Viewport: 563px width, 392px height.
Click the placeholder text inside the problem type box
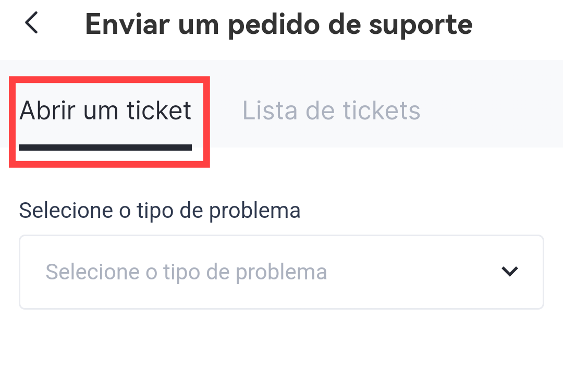(186, 272)
